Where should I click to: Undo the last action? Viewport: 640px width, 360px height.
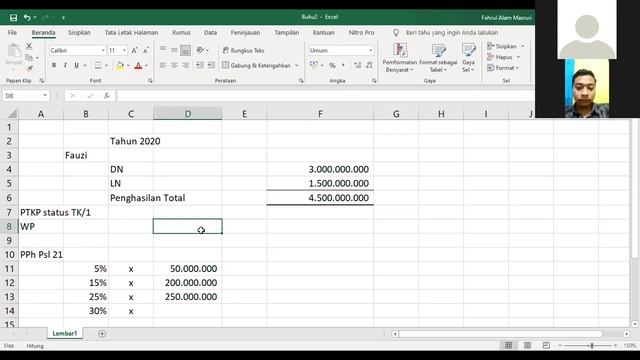pyautogui.click(x=27, y=18)
